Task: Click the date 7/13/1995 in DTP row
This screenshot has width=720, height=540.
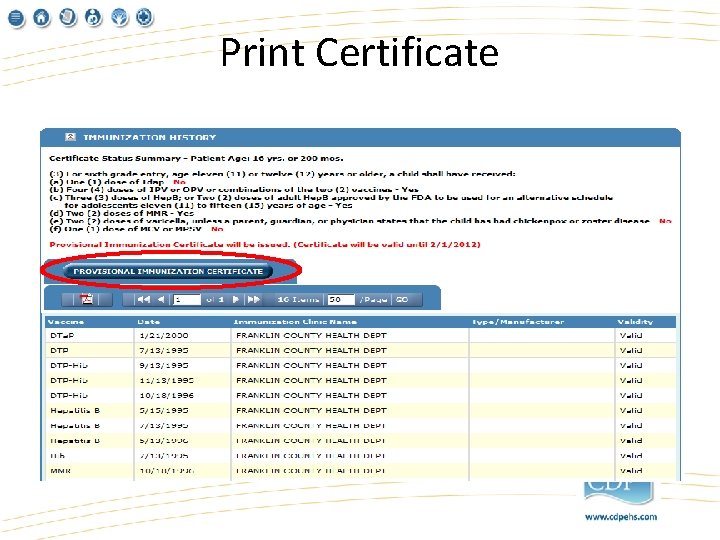Action: (164, 350)
